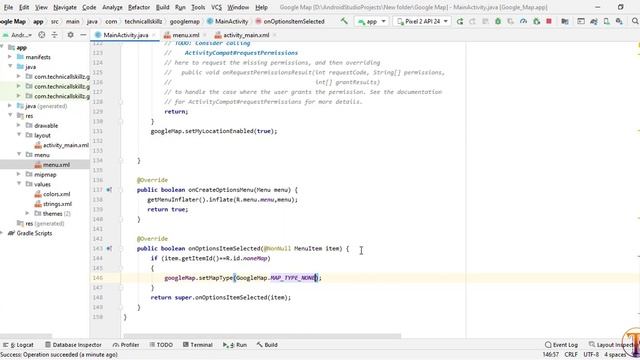
Task: Click override gutter icon beside onCreateOptionsMenu
Action: [x=109, y=190]
